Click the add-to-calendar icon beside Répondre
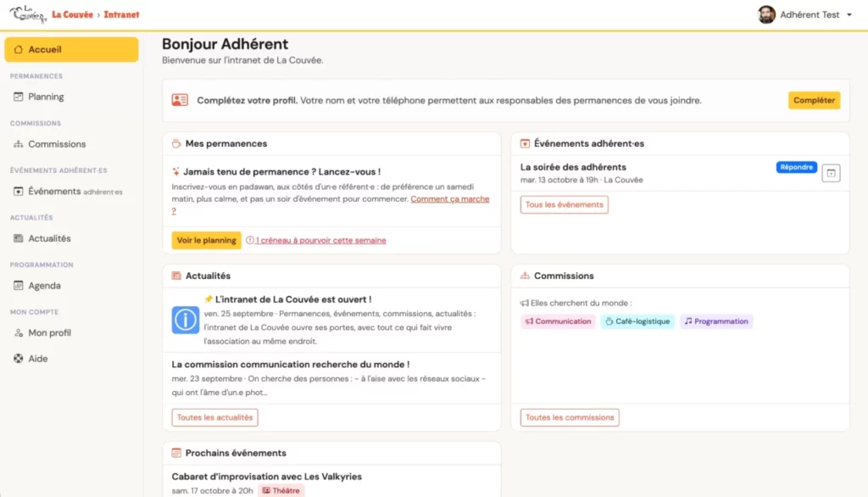 tap(831, 173)
